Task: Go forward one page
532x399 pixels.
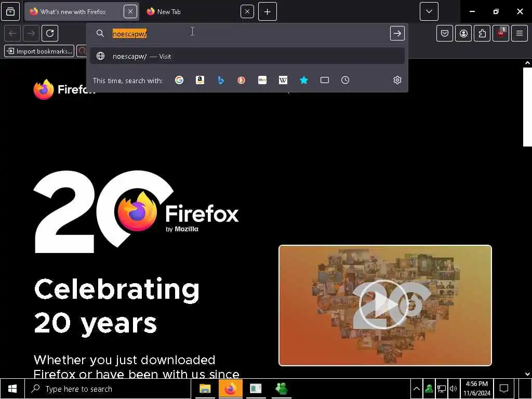Action: point(31,33)
